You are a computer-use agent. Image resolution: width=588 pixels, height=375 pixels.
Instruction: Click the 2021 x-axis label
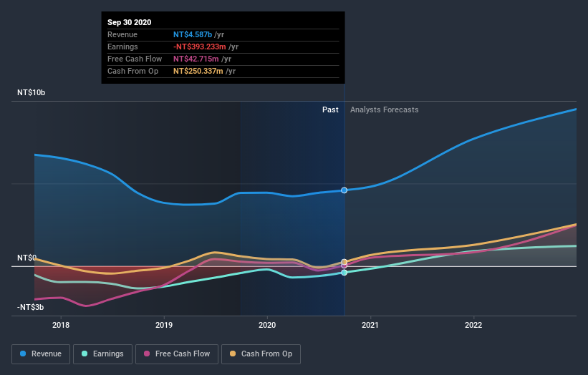tap(370, 325)
